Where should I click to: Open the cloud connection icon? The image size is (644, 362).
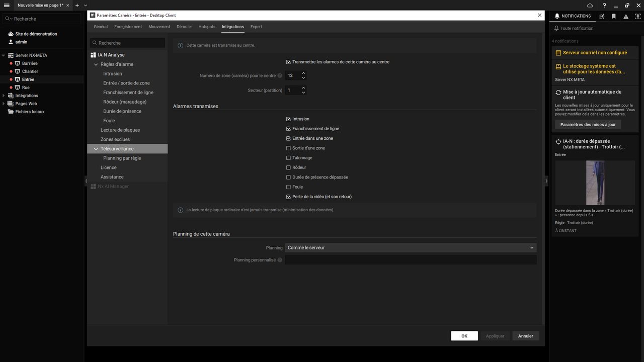(590, 5)
